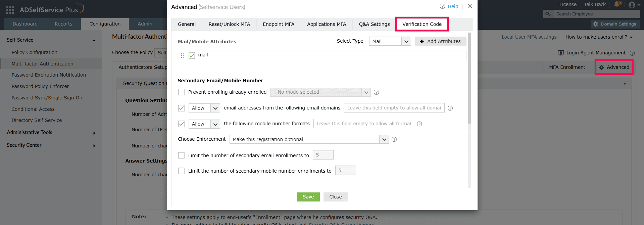This screenshot has width=644, height=225.
Task: Open the Reports main tab
Action: point(63,24)
